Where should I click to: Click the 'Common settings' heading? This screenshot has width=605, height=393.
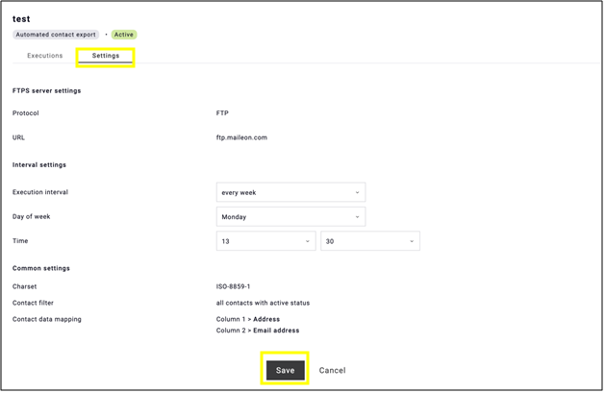point(41,268)
